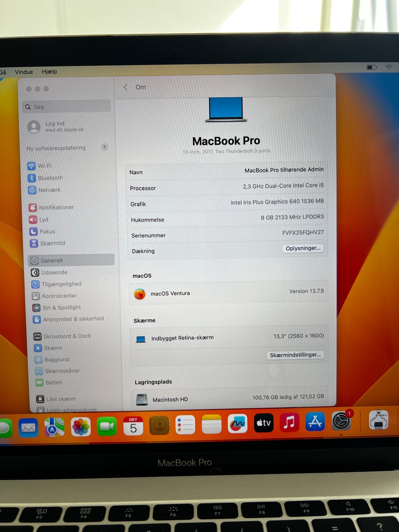The image size is (399, 532).
Task: Open System Settings icon in Dock
Action: coord(342,421)
